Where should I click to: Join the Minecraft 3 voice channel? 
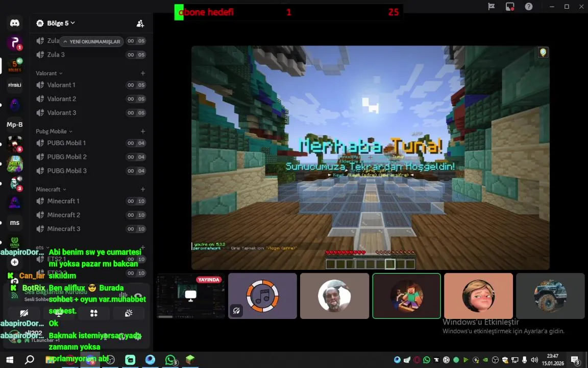(x=91, y=229)
